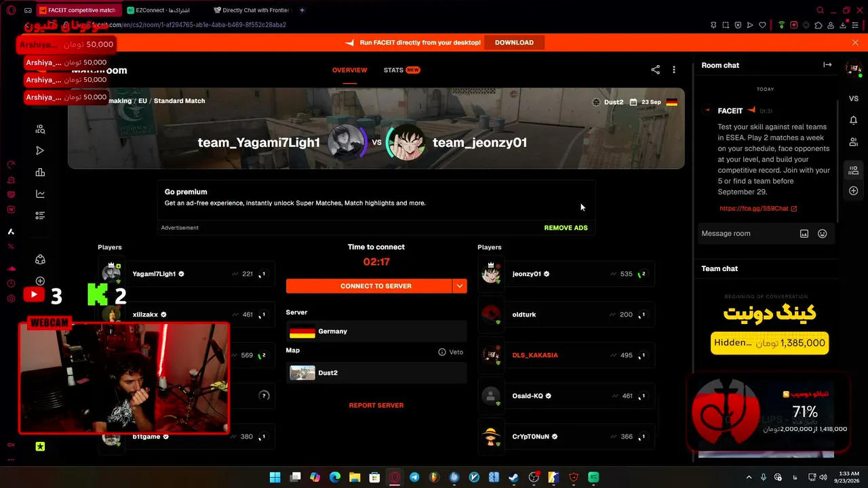Viewport: 868px width, 488px height.
Task: Click team_jeonzy01 avatar in match header
Action: click(x=406, y=142)
